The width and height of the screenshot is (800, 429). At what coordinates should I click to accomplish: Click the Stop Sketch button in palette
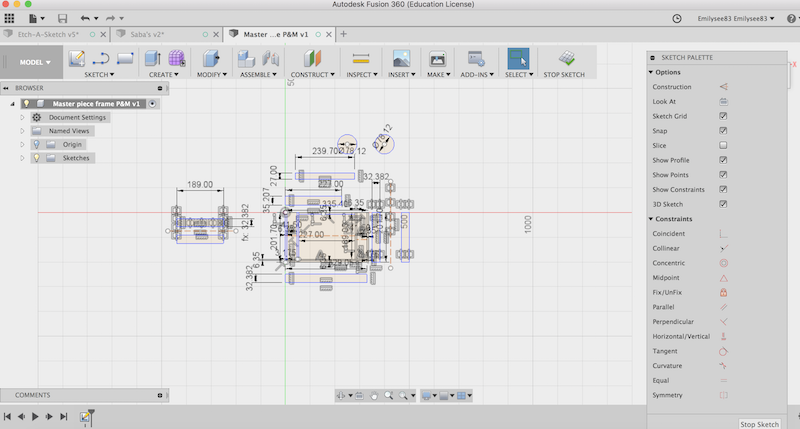click(x=759, y=424)
